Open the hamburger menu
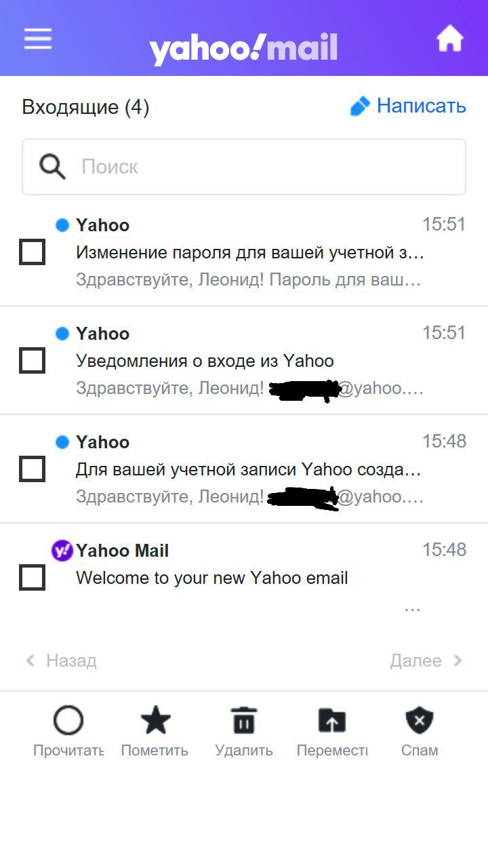488x868 pixels. click(x=38, y=39)
